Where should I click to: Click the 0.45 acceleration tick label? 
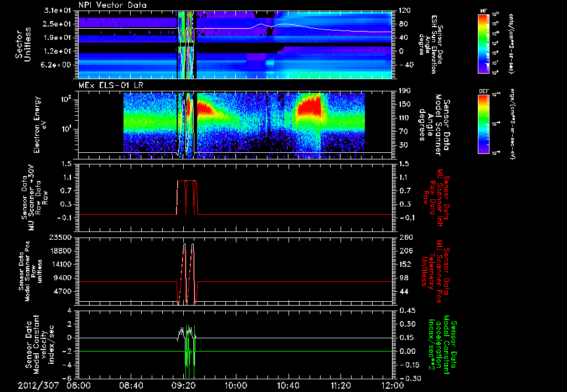pos(408,311)
